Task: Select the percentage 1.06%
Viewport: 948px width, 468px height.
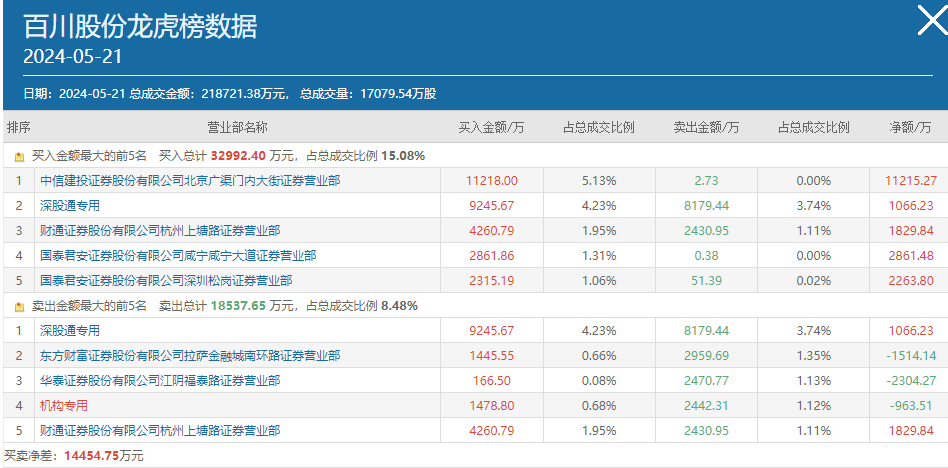Action: pyautogui.click(x=599, y=281)
